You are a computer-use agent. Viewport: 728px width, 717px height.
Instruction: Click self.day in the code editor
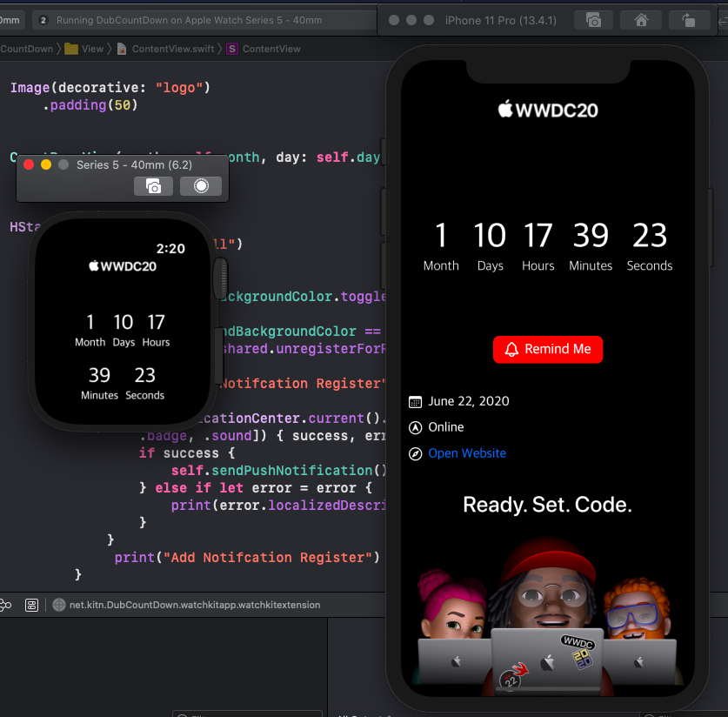(x=348, y=157)
